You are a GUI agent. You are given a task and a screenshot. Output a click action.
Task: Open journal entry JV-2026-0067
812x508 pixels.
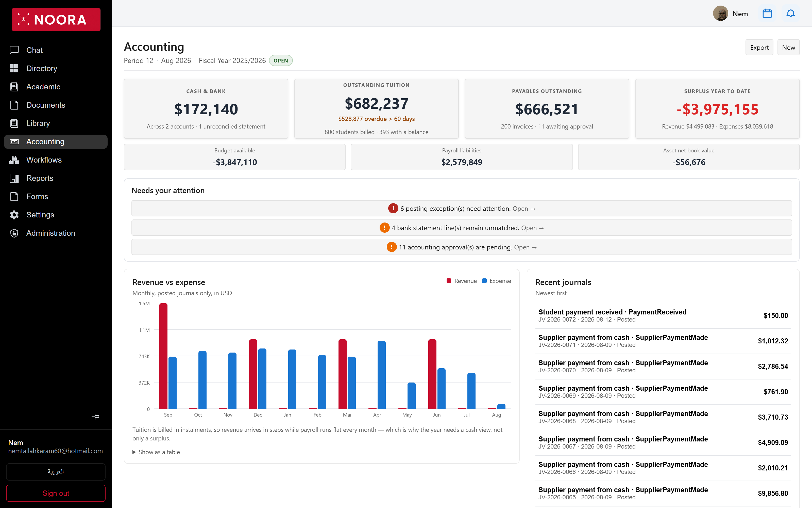pyautogui.click(x=663, y=442)
